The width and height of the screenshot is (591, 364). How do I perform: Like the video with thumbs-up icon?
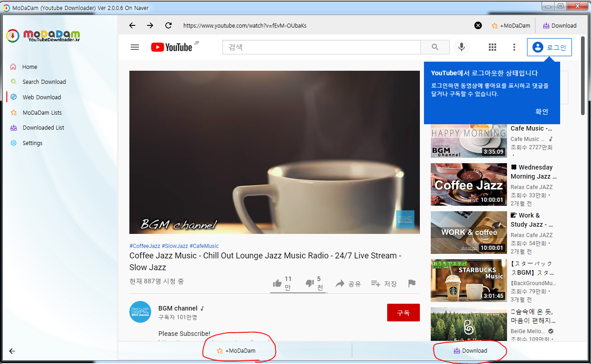[277, 283]
